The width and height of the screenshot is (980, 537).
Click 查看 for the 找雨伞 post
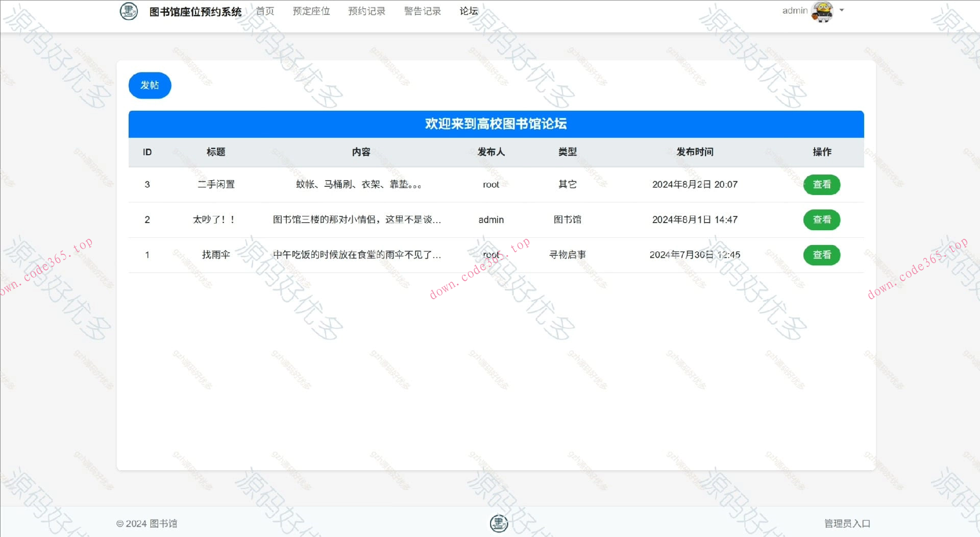(822, 255)
